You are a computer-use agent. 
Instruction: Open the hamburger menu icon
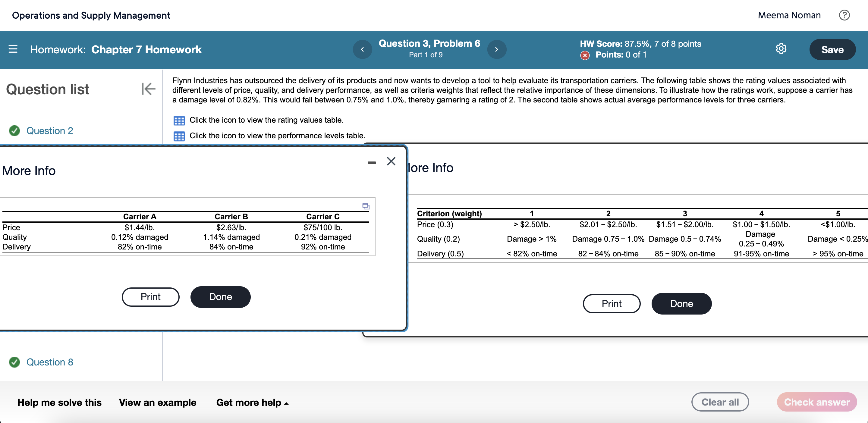(x=13, y=49)
